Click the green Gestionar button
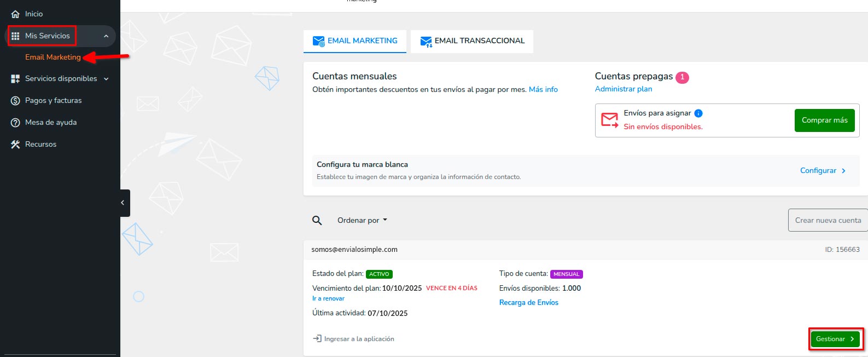The width and height of the screenshot is (868, 357). (835, 339)
